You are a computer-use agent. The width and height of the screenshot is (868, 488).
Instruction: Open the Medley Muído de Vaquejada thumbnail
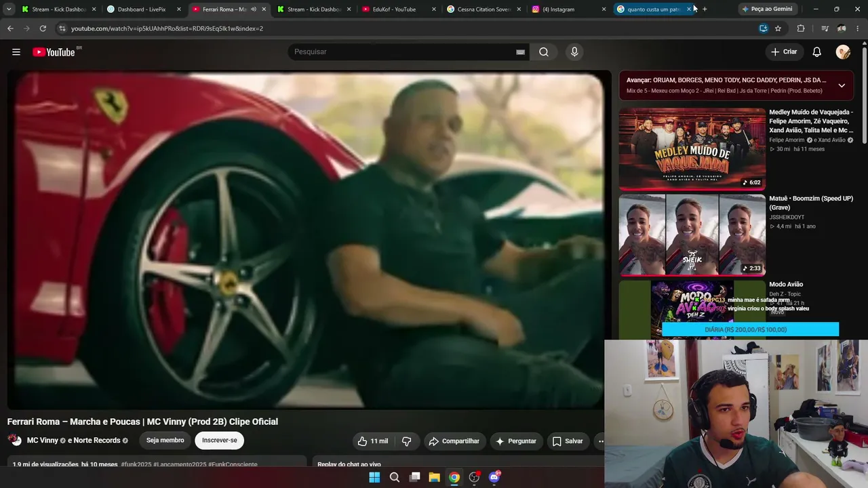point(692,148)
